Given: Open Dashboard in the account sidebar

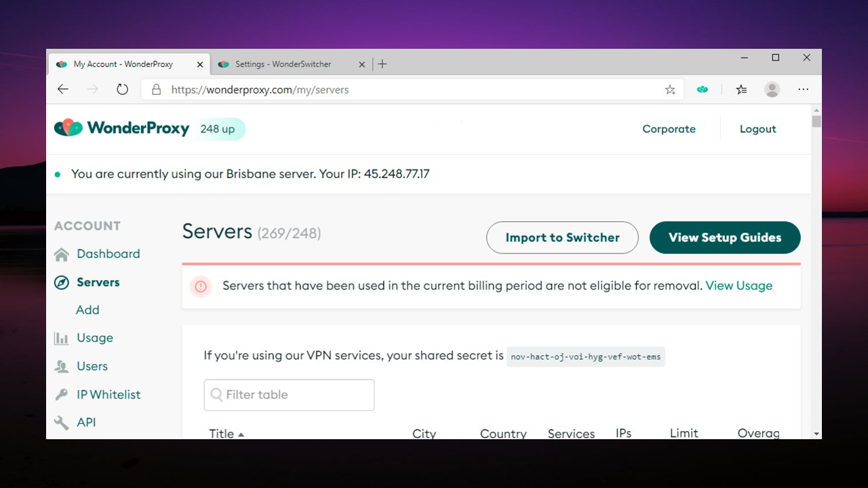Looking at the screenshot, I should 108,253.
